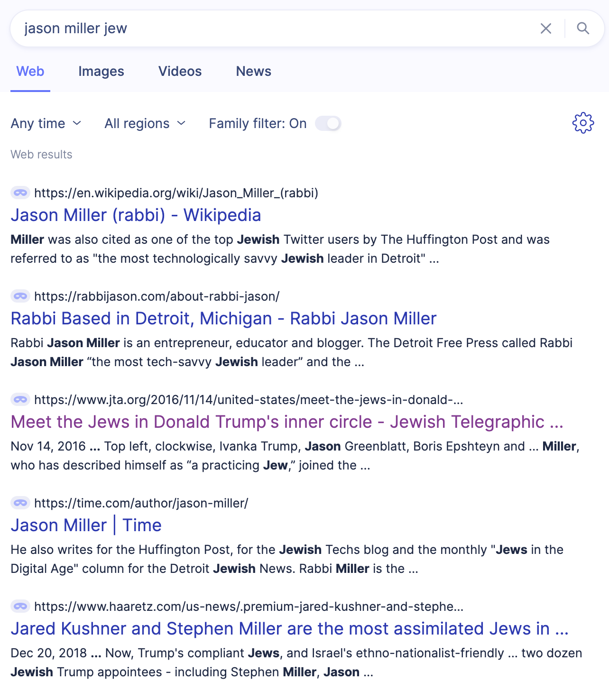
Task: Select the Web tab
Action: 30,71
